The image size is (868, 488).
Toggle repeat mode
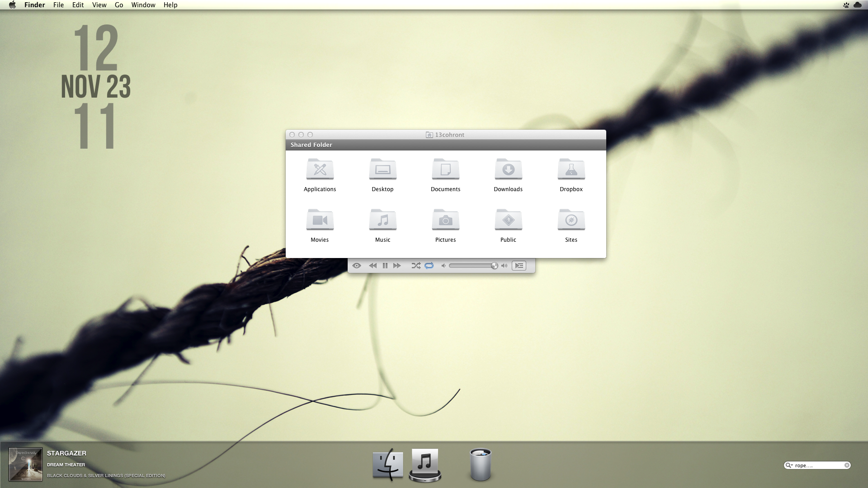click(x=429, y=266)
